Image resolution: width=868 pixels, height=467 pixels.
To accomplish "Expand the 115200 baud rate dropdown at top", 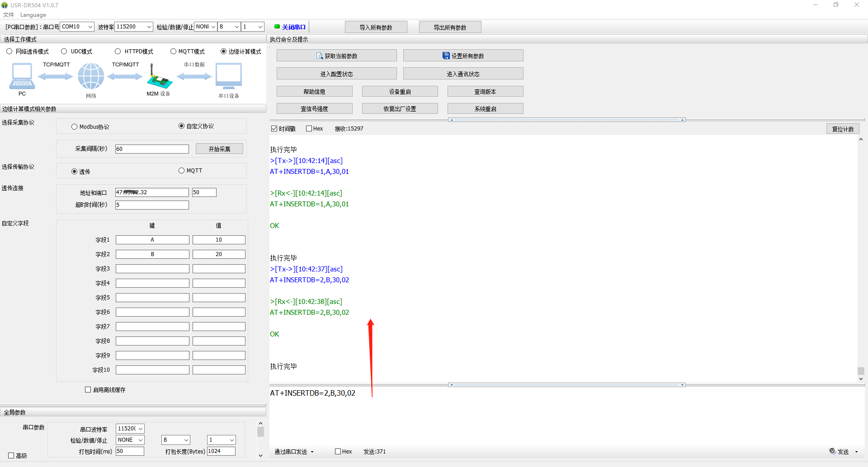I will [149, 27].
